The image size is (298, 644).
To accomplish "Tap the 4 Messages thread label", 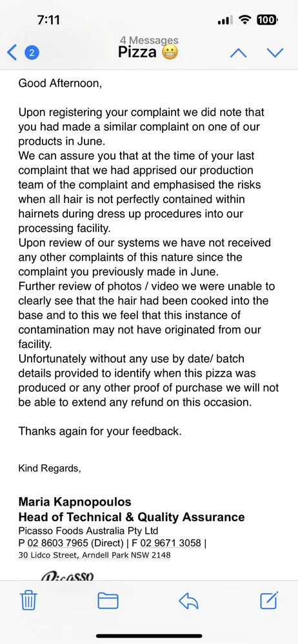I will coord(149,40).
